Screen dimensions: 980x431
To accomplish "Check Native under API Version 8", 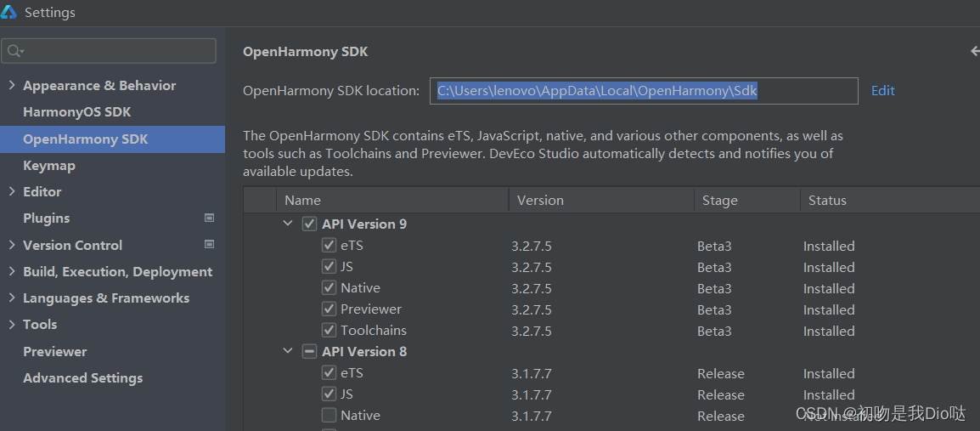I will [x=329, y=416].
